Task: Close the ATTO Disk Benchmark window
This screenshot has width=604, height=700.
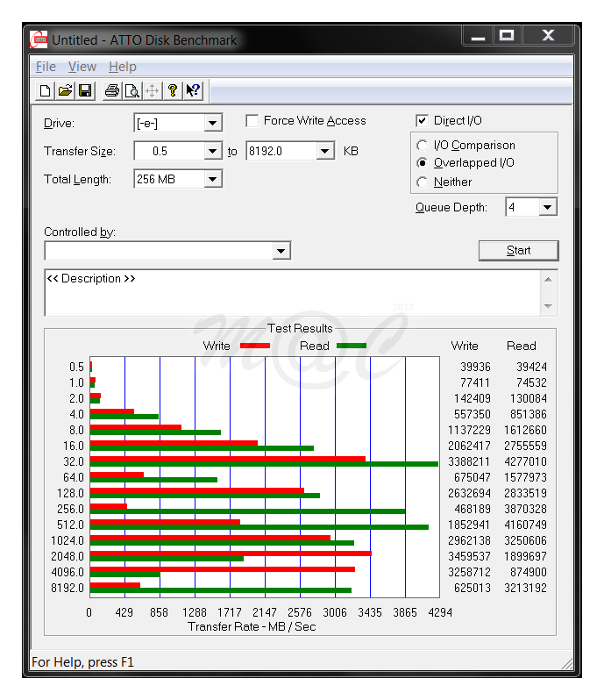Action: 548,36
